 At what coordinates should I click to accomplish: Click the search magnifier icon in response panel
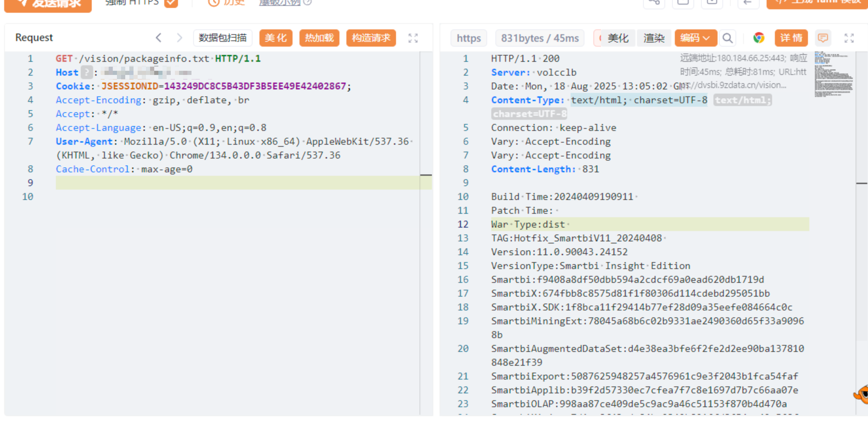(728, 38)
